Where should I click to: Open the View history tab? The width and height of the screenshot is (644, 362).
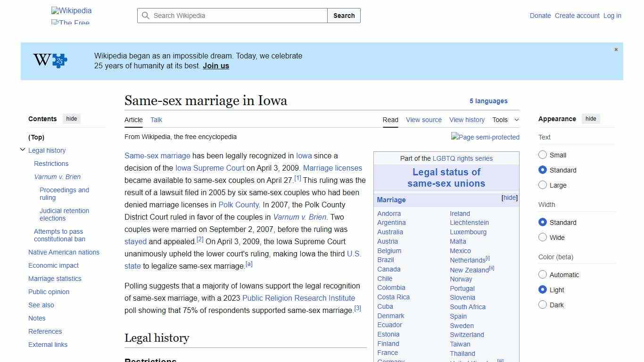[466, 120]
